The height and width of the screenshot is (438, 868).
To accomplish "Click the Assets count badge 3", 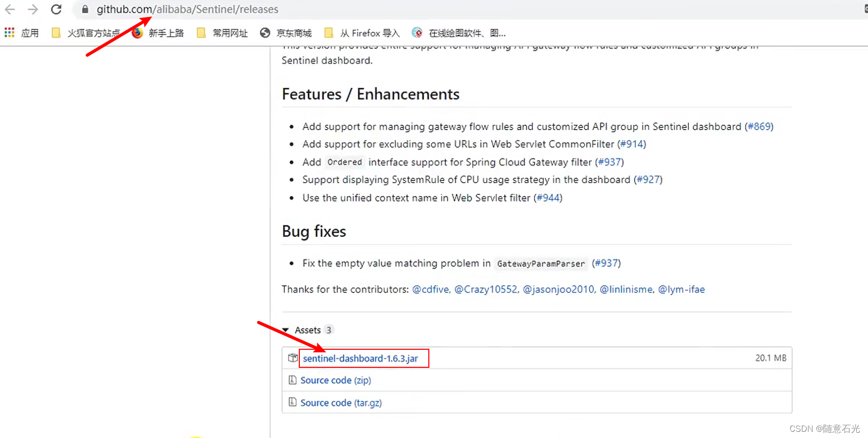I will click(329, 330).
